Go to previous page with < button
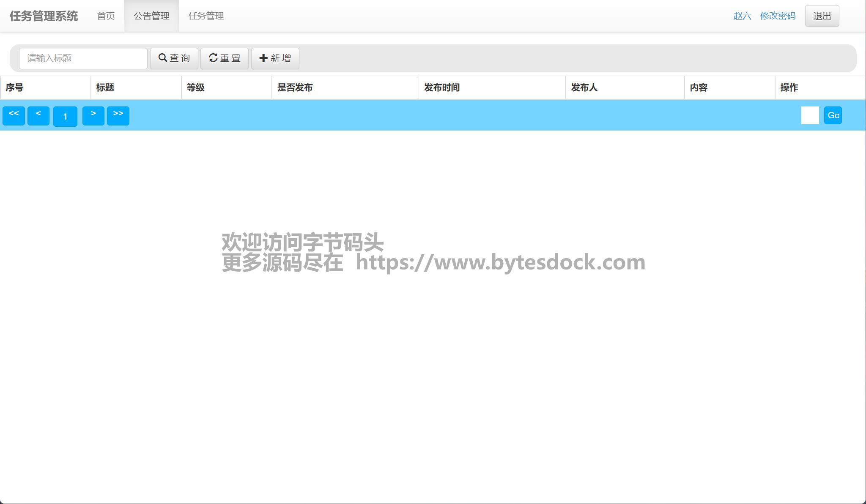Screen dimensions: 866x504 pos(38,116)
